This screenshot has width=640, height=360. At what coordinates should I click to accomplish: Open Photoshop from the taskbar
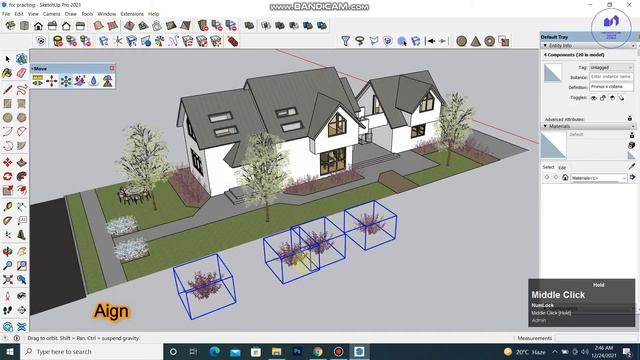click(x=297, y=351)
